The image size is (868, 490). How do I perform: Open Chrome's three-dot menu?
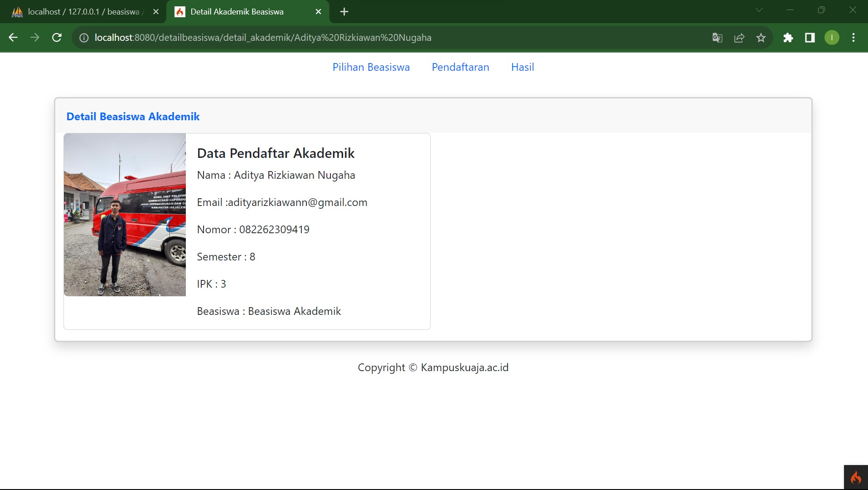[853, 38]
